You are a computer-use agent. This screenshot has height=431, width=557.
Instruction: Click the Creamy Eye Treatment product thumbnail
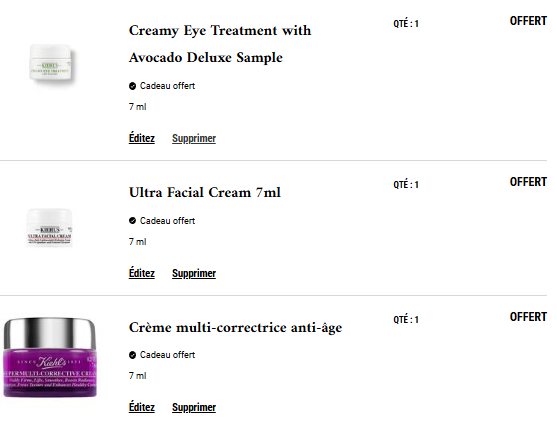[x=50, y=64]
